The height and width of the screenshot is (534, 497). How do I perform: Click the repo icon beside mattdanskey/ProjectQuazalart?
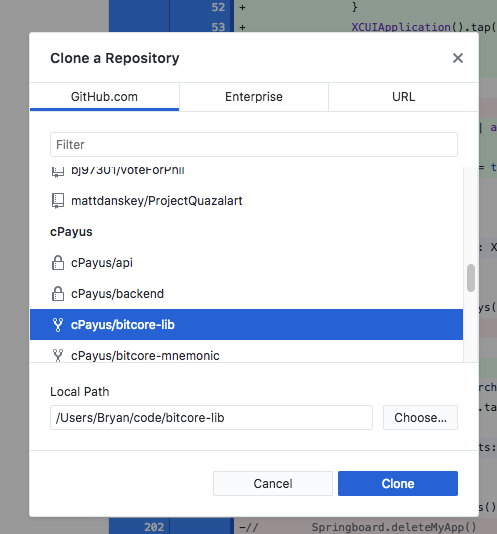58,201
